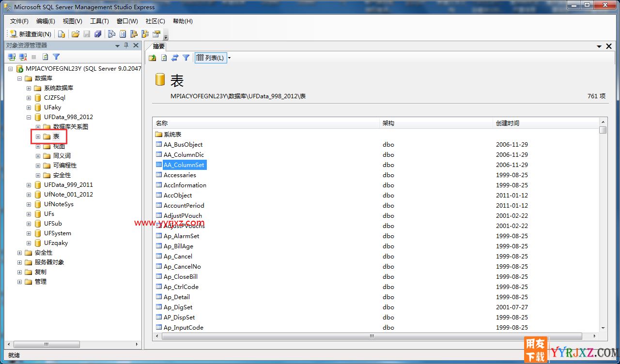The height and width of the screenshot is (364, 620).
Task: Click the open file folder icon
Action: coord(76,34)
